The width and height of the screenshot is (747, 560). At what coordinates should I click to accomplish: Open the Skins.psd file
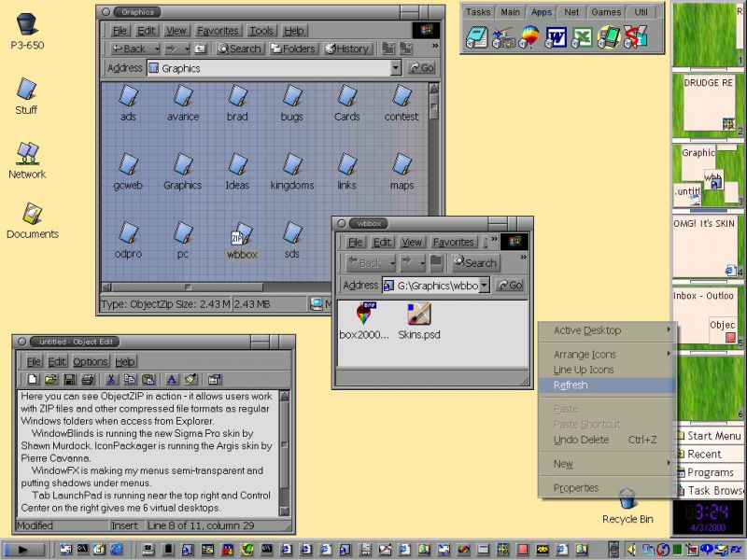pyautogui.click(x=419, y=318)
